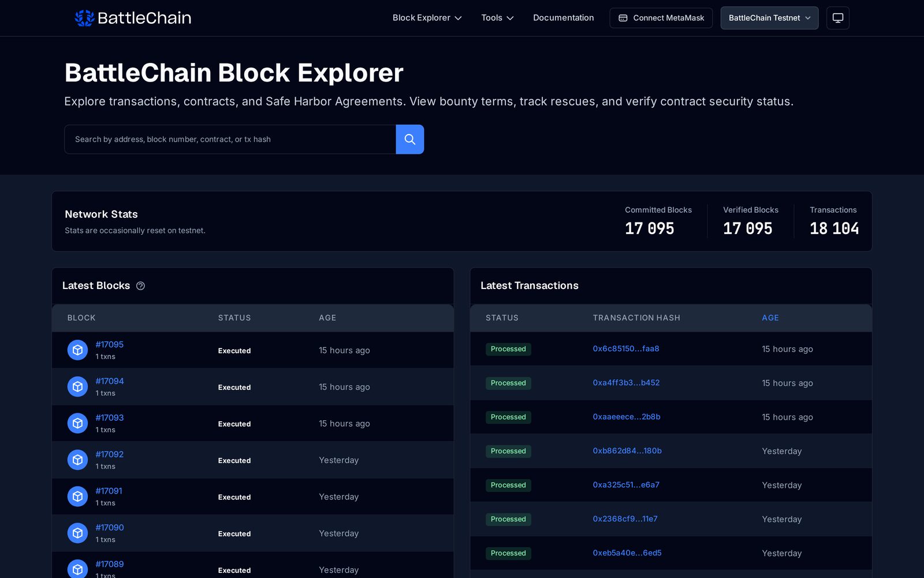Click the help icon beside Latest Blocks
924x578 pixels.
[140, 286]
